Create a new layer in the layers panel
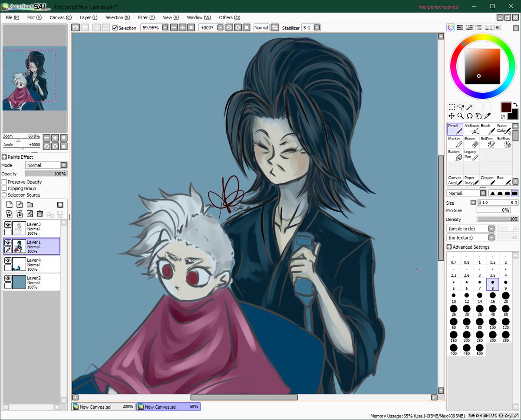Viewport: 521px width, 420px height. [x=9, y=204]
